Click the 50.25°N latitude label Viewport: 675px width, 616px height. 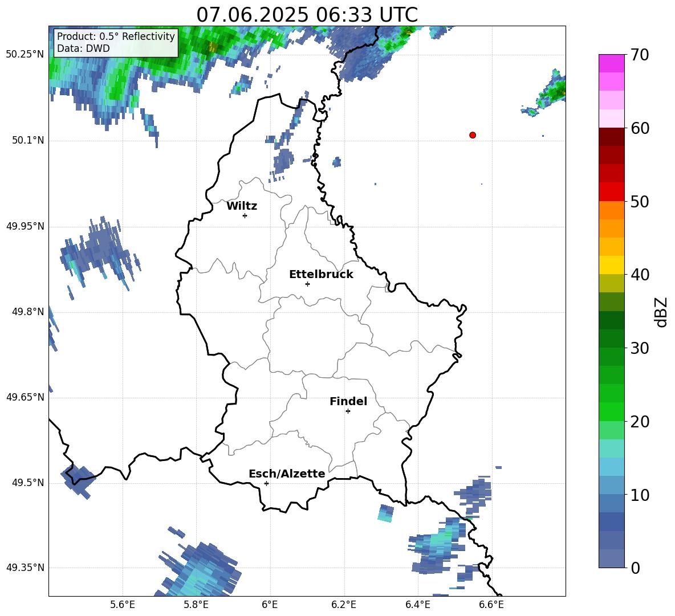point(25,55)
